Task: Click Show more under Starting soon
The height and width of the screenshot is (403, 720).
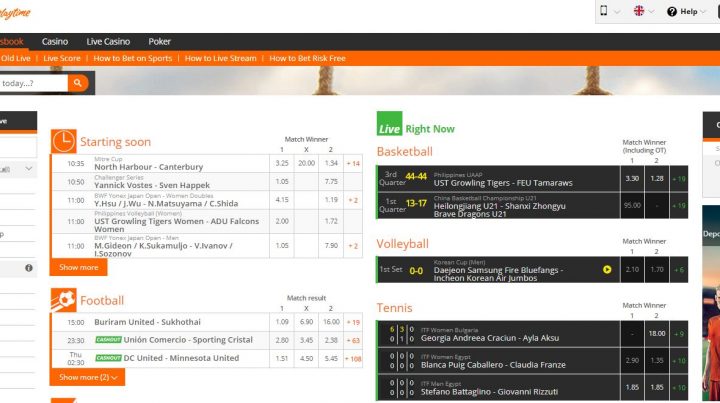Action: click(x=79, y=267)
